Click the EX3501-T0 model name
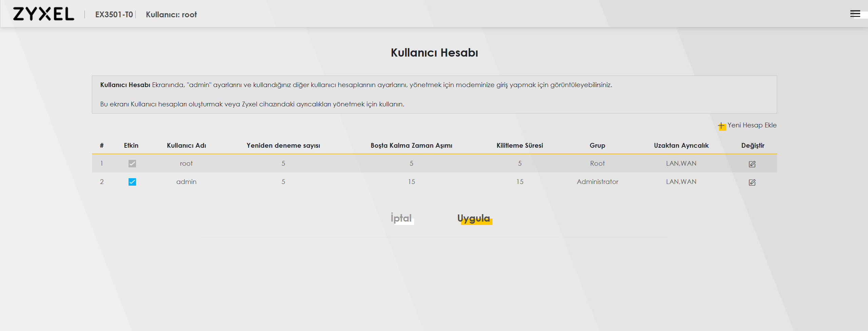The image size is (868, 331). (x=114, y=15)
